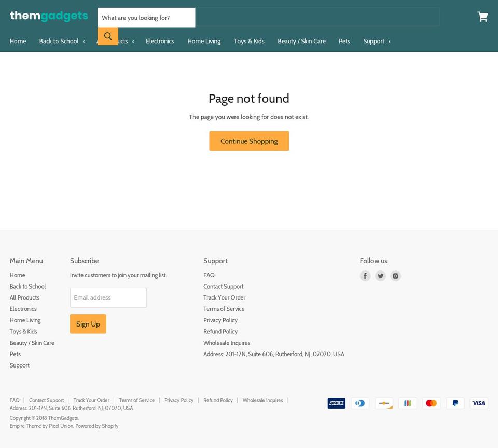Open Beauty / Skin Care in footer Main Menu
The width and height of the screenshot is (498, 448).
pos(32,343)
